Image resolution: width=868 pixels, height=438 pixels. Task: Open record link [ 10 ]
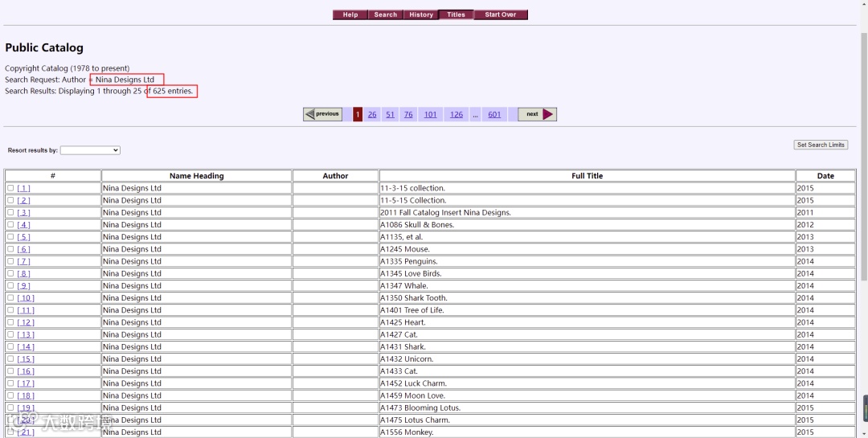(26, 298)
